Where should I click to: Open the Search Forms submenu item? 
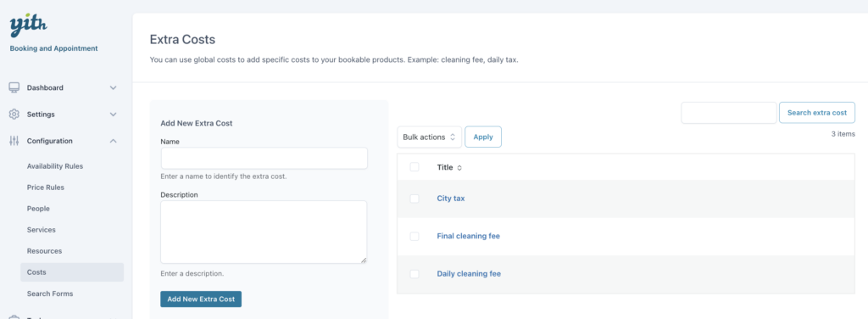point(50,294)
